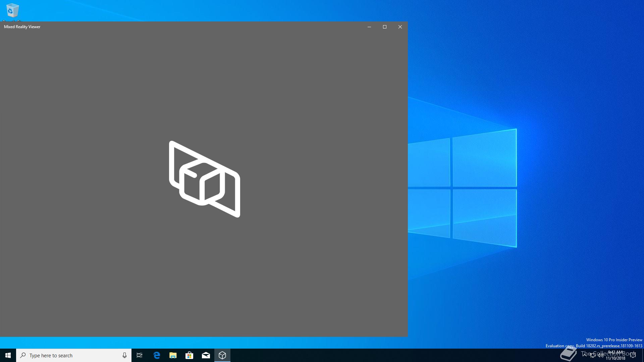Minimize the Mixed Reality Viewer window

pyautogui.click(x=369, y=27)
